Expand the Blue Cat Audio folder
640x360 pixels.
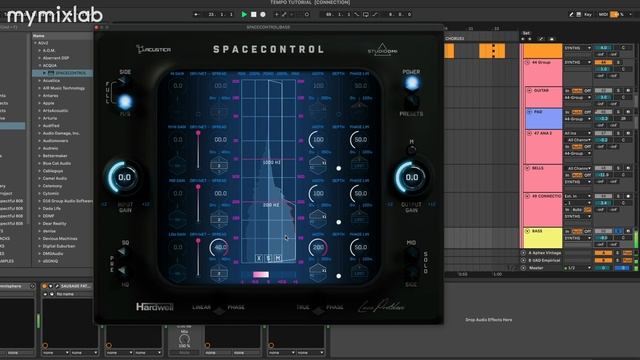(40, 163)
